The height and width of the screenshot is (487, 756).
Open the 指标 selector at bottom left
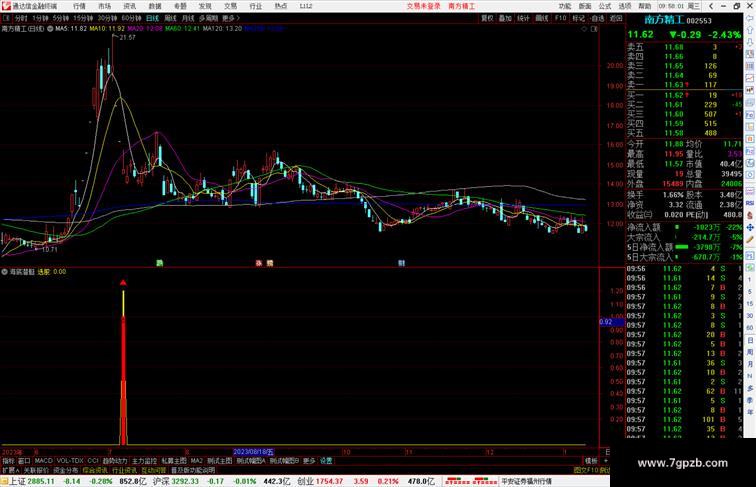pos(8,461)
